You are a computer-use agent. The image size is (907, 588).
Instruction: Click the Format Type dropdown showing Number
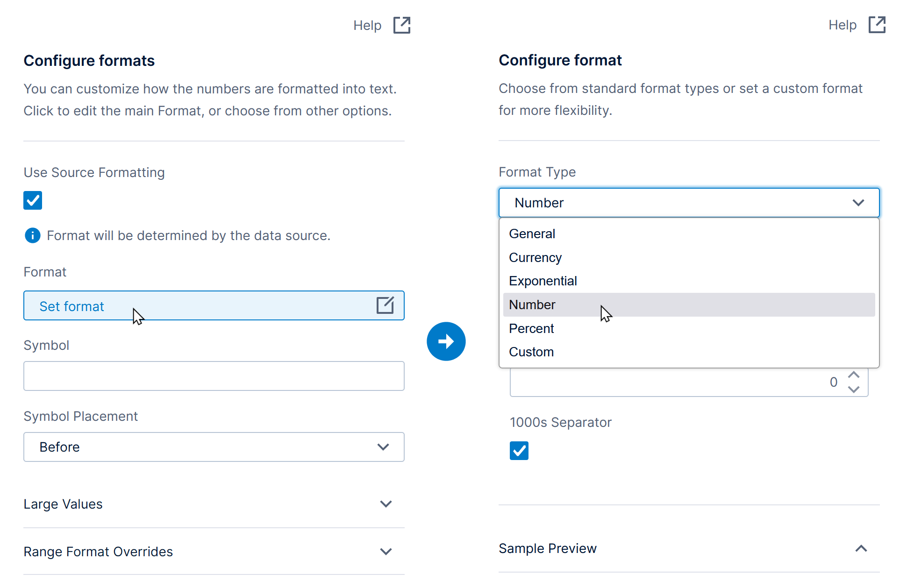click(689, 203)
